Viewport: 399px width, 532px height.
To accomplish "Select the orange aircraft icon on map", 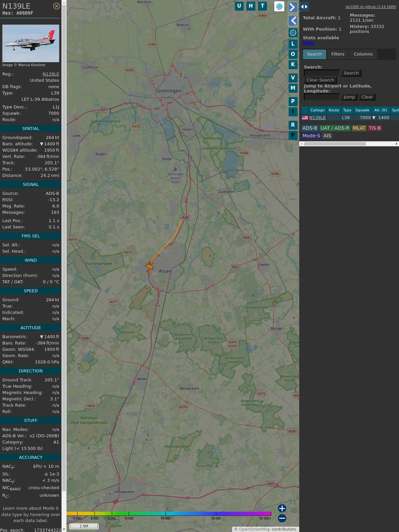I will [x=149, y=266].
